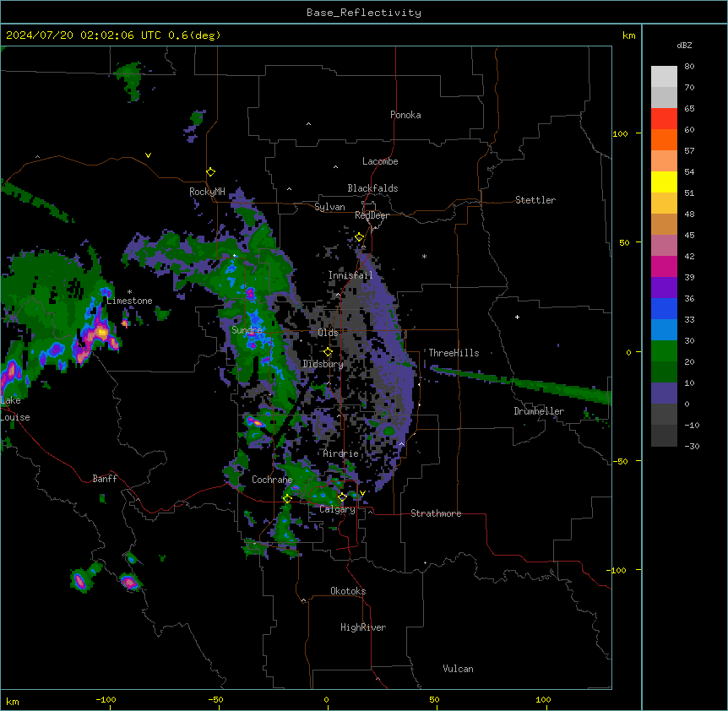Click the Didsbury city label
This screenshot has width=728, height=711.
tap(323, 364)
